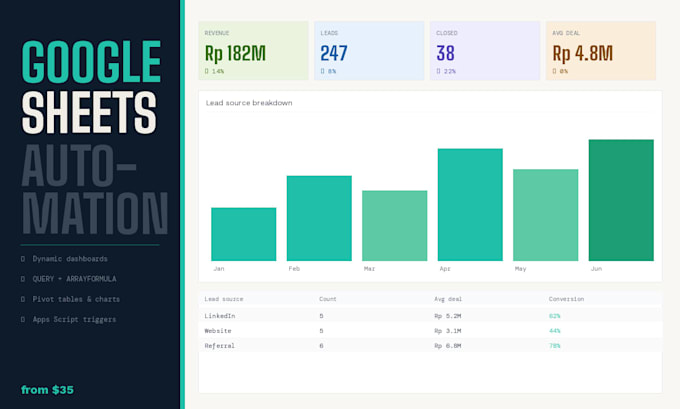Select the Mar bar in the chart
This screenshot has height=409, width=680.
pyautogui.click(x=395, y=226)
